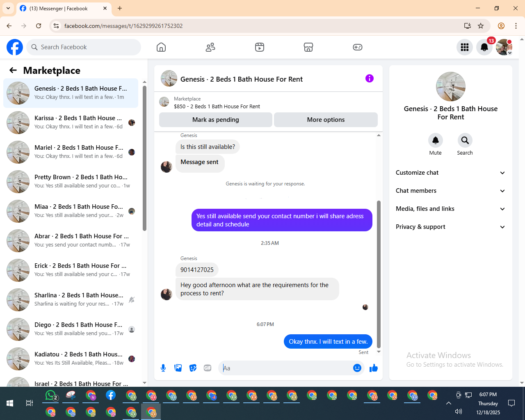The height and width of the screenshot is (420, 525).
Task: Open notifications bell with 13 badge
Action: [x=484, y=47]
